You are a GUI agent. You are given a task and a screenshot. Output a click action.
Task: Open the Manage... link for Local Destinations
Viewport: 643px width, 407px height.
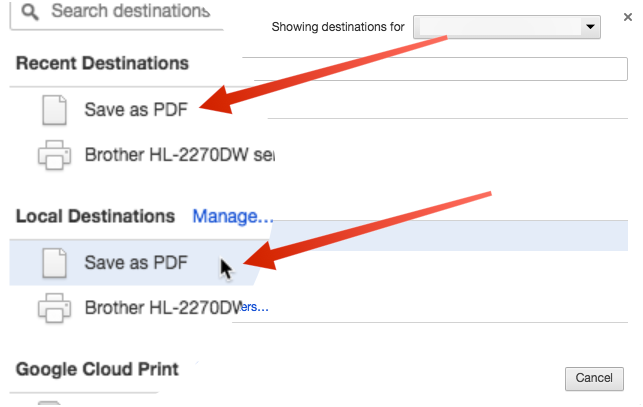pyautogui.click(x=233, y=216)
